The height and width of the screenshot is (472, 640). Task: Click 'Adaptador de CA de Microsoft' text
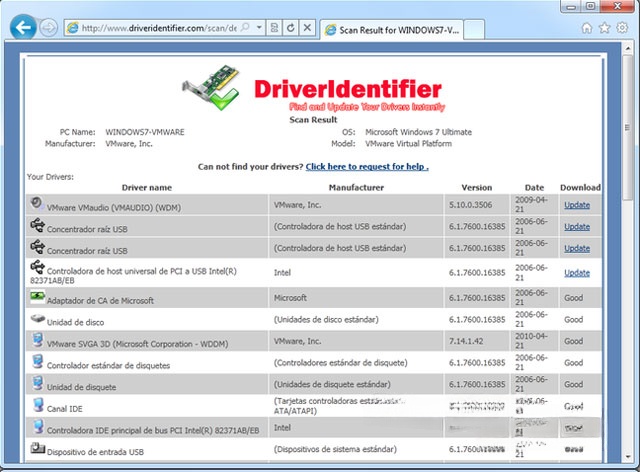pyautogui.click(x=100, y=301)
